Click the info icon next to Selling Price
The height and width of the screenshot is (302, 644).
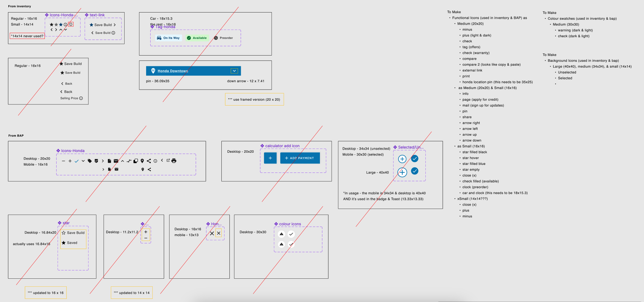click(81, 98)
